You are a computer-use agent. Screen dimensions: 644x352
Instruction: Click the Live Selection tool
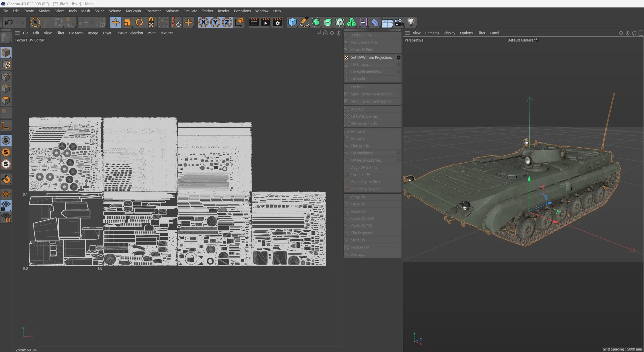coord(35,22)
